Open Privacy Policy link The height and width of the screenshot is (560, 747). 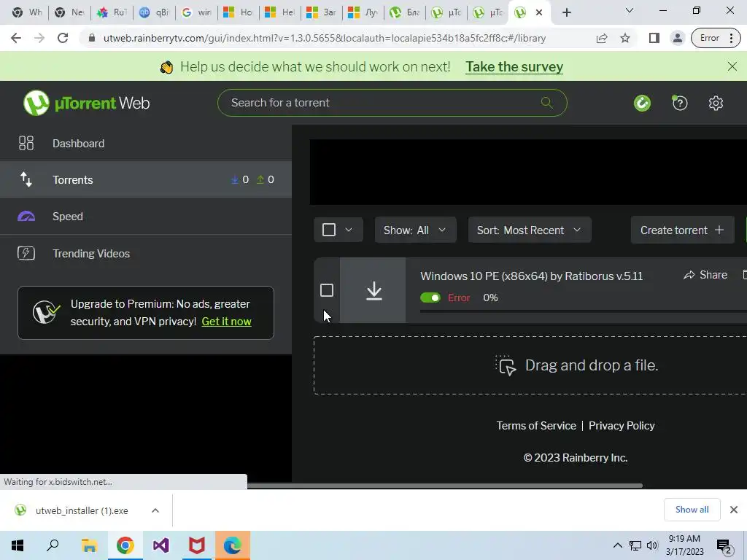point(622,426)
